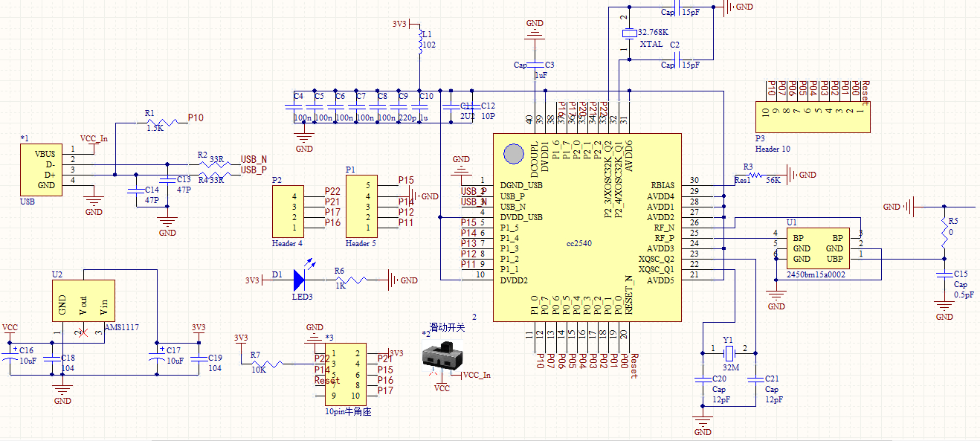Select resistor R2 33R

pos(216,164)
